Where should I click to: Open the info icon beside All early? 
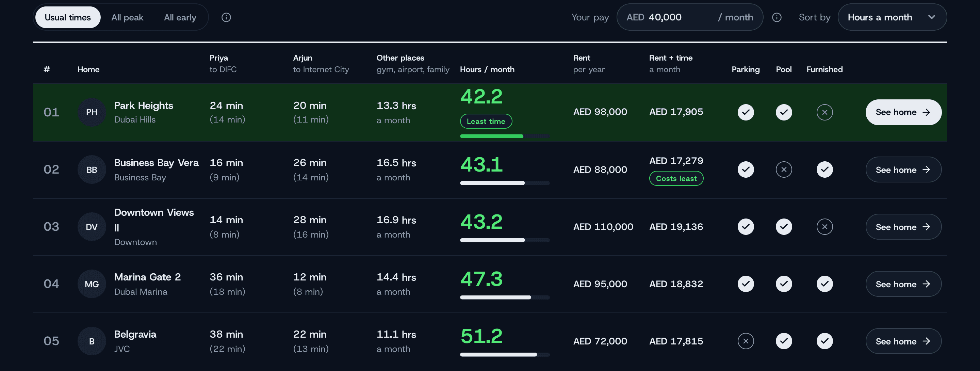coord(226,17)
